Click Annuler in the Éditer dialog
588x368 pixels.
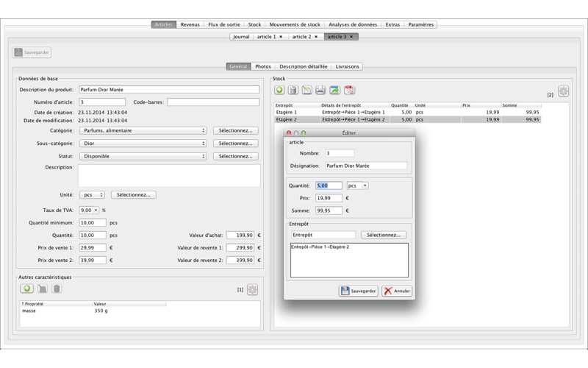tap(397, 291)
